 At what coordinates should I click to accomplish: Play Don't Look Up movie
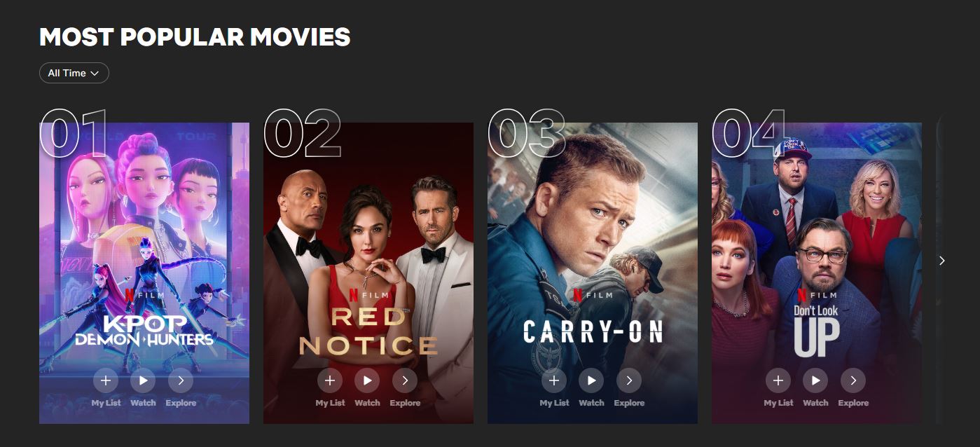coord(815,380)
